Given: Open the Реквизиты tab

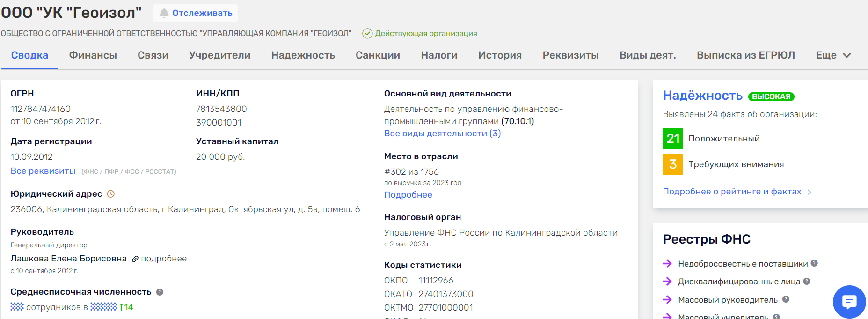Looking at the screenshot, I should pos(570,55).
